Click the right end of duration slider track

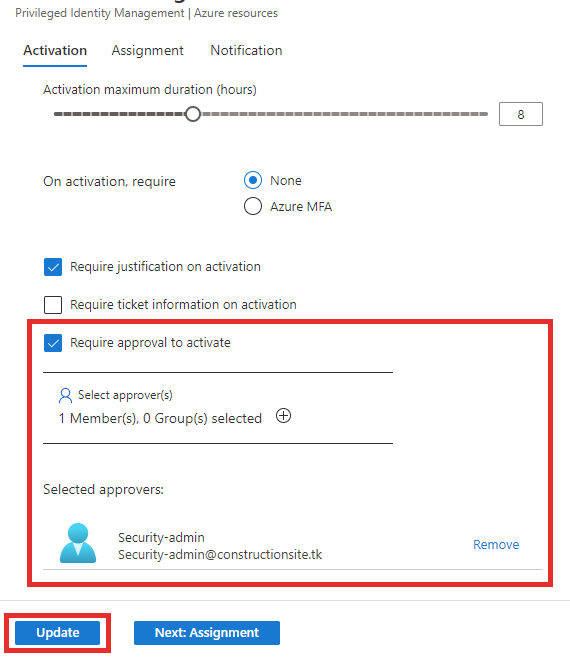click(x=484, y=114)
